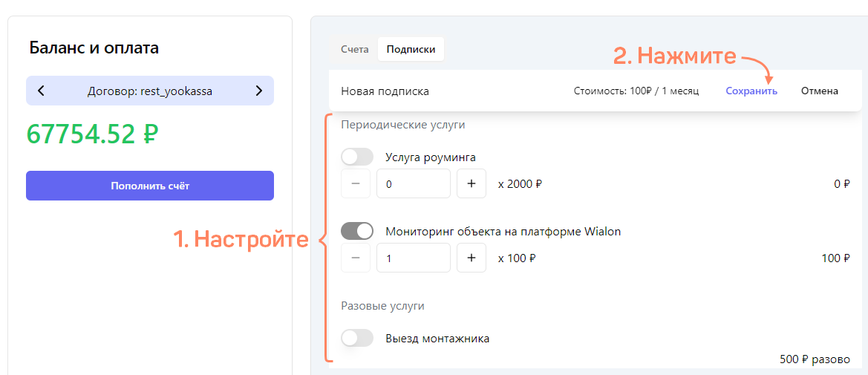Screen dimensions: 868x375
Task: Click the Баланс и оплата heading
Action: tap(94, 48)
